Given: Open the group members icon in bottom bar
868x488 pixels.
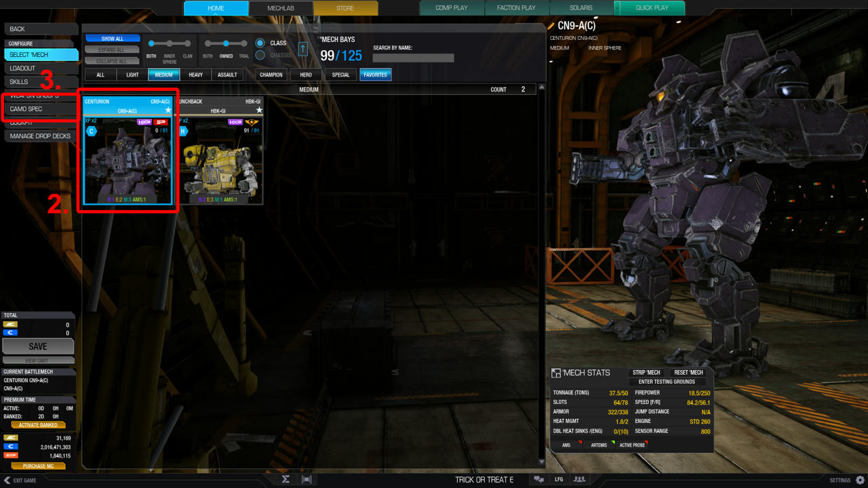Looking at the screenshot, I should click(x=580, y=479).
